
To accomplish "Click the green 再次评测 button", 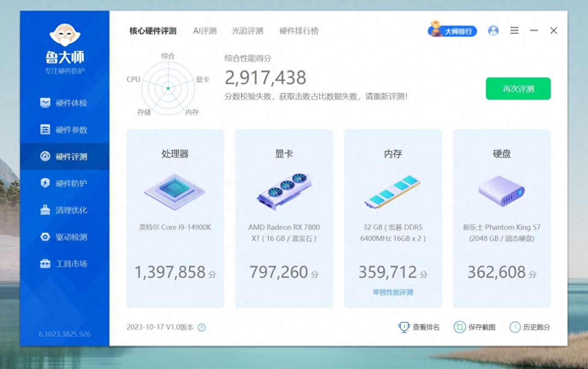I will [518, 89].
